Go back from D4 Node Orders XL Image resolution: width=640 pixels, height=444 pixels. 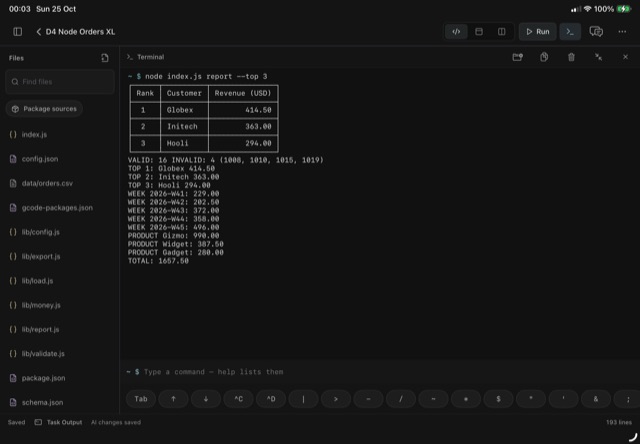tap(39, 32)
